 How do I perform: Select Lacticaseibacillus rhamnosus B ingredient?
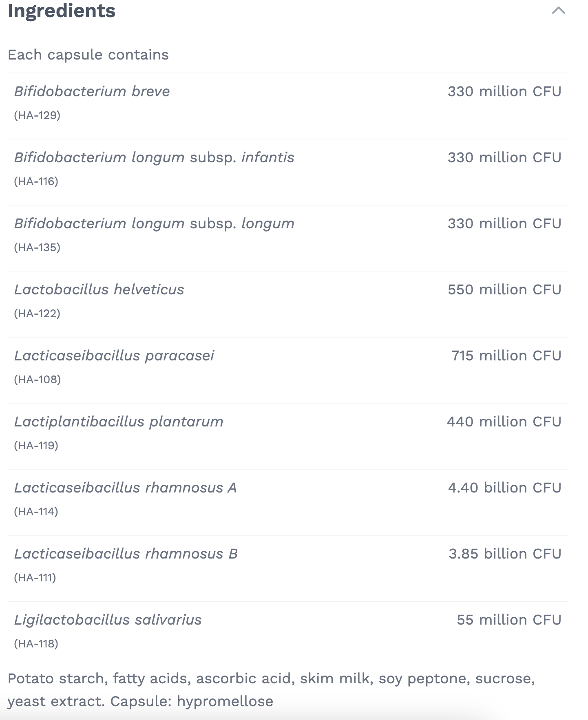click(x=126, y=554)
